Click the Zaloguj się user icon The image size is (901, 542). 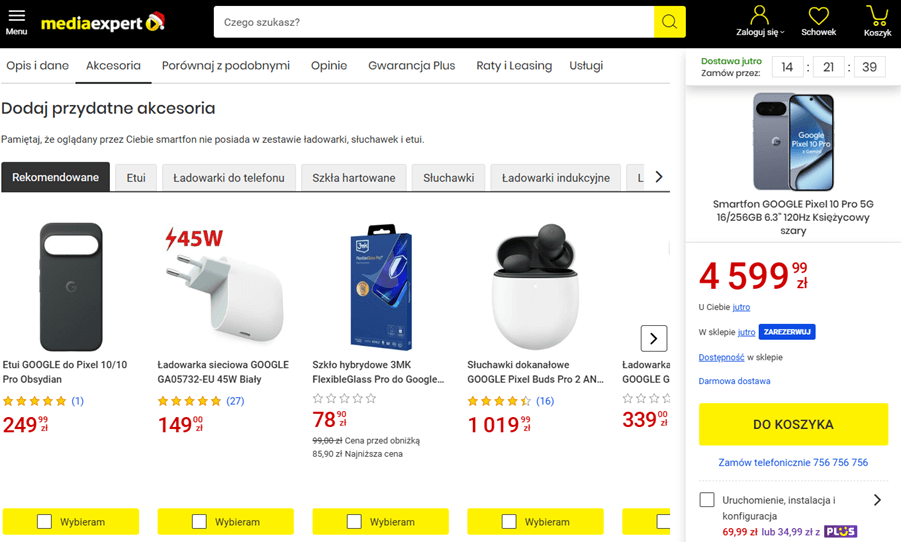coord(760,20)
